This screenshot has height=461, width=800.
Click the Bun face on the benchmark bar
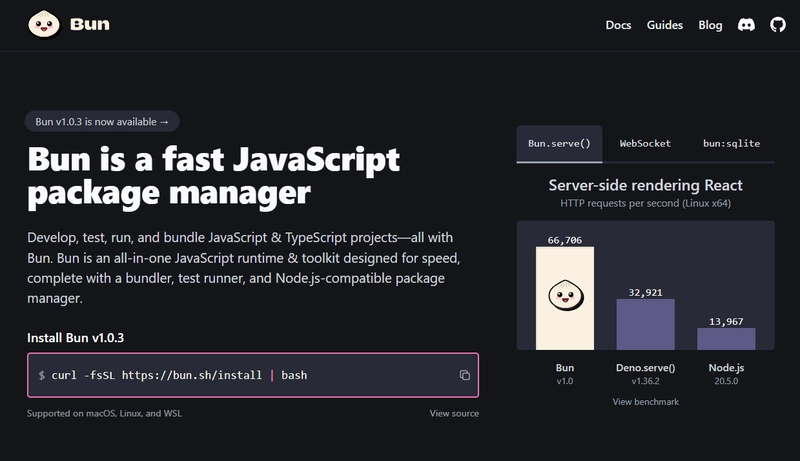click(565, 295)
